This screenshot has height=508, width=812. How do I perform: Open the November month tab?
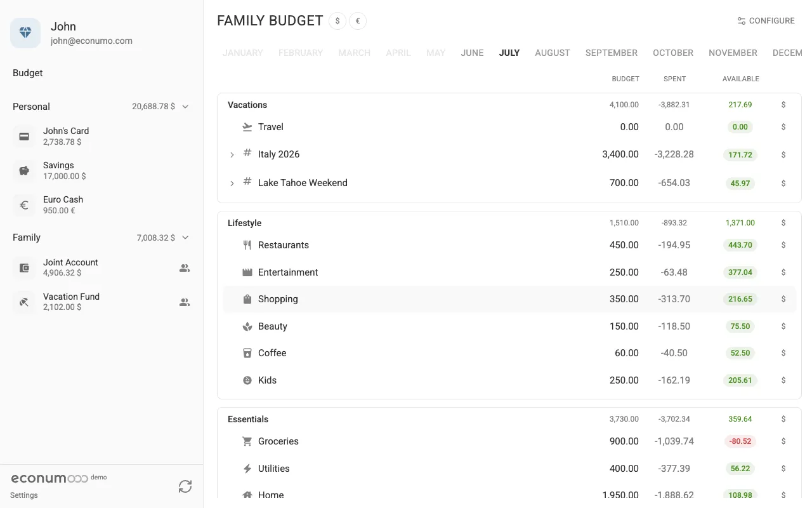(x=733, y=53)
